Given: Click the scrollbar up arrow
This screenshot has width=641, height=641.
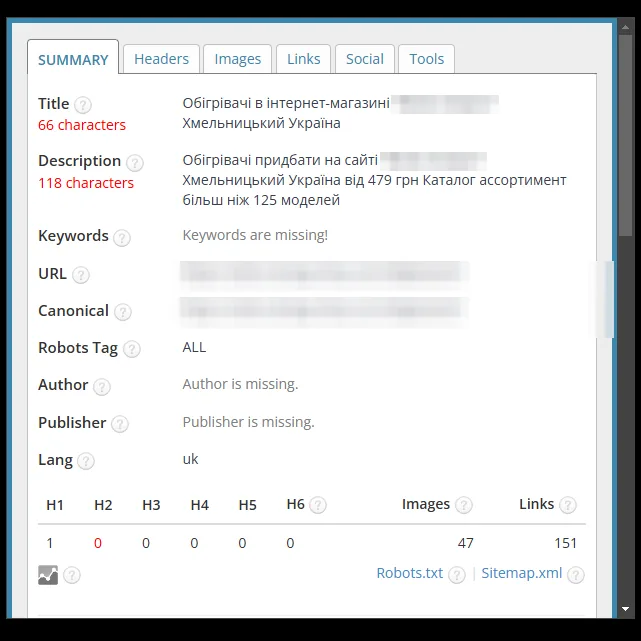Looking at the screenshot, I should pyautogui.click(x=625, y=27).
